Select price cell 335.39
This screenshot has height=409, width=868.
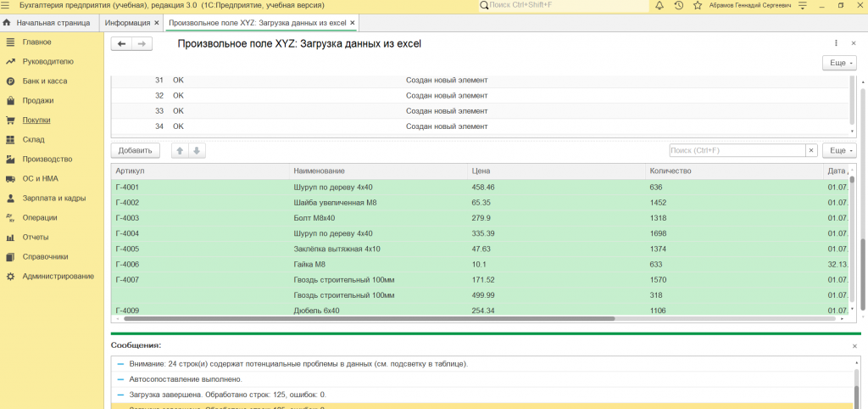click(556, 233)
